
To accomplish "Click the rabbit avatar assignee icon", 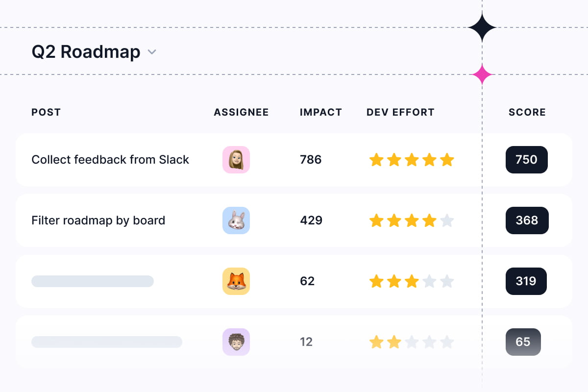I will [x=236, y=220].
